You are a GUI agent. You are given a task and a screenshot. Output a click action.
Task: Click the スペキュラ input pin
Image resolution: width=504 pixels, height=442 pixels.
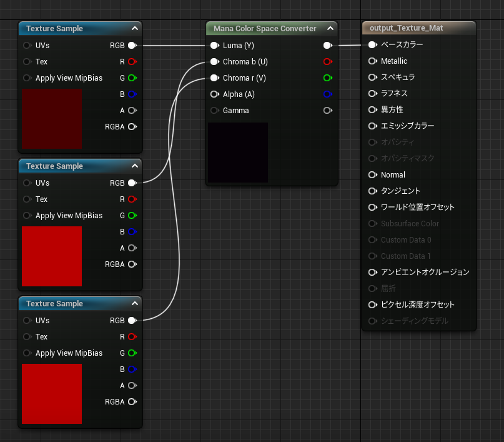click(x=373, y=77)
